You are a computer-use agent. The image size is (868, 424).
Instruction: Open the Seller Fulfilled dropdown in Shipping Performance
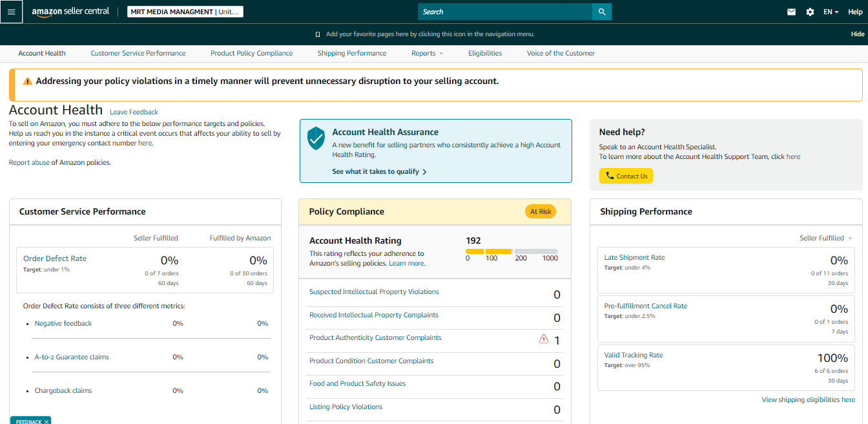826,238
